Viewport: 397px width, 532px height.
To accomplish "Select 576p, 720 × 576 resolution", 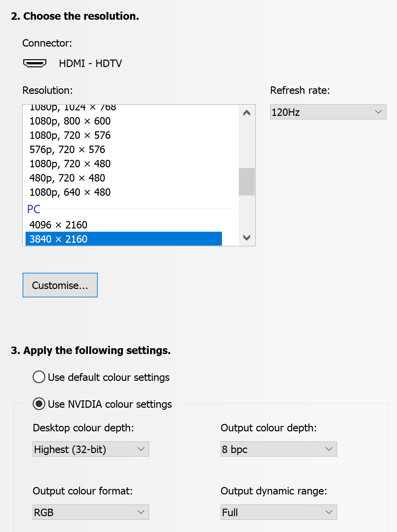I will pos(67,150).
